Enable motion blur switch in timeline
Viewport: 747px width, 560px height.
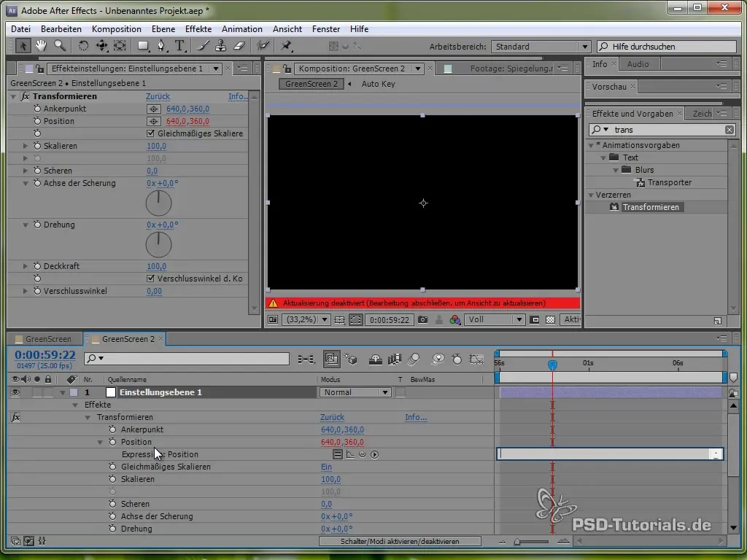[x=414, y=359]
